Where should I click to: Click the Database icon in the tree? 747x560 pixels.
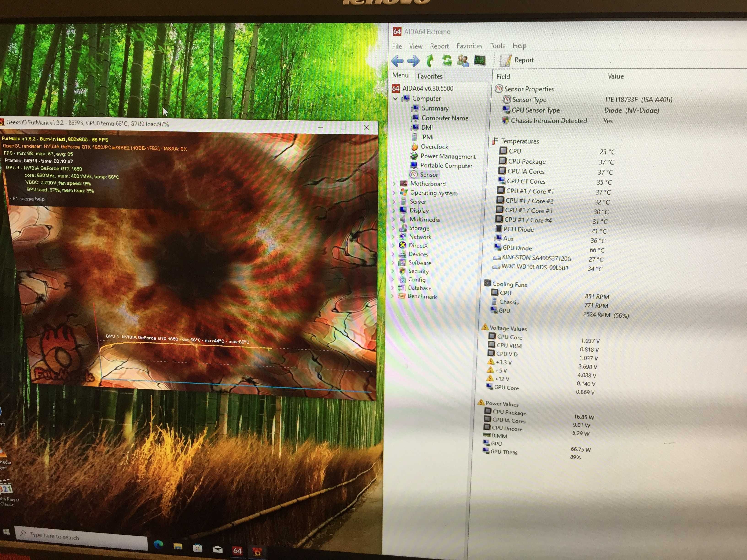click(401, 288)
